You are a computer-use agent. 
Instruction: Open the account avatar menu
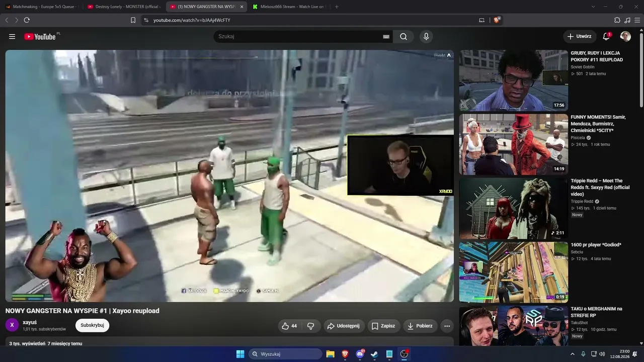[625, 37]
